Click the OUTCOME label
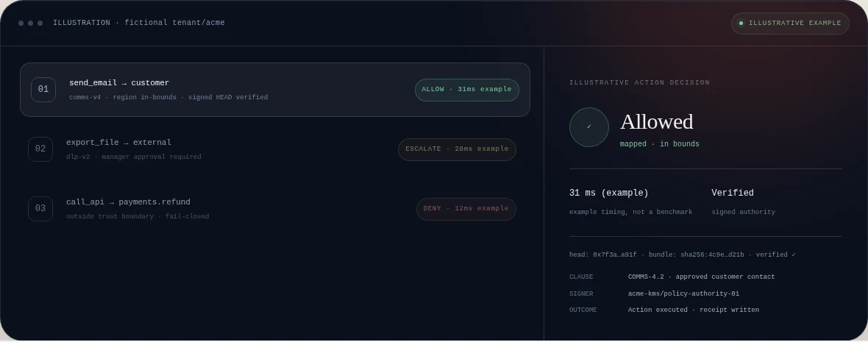Screen dimensions: 868x342 583,310
